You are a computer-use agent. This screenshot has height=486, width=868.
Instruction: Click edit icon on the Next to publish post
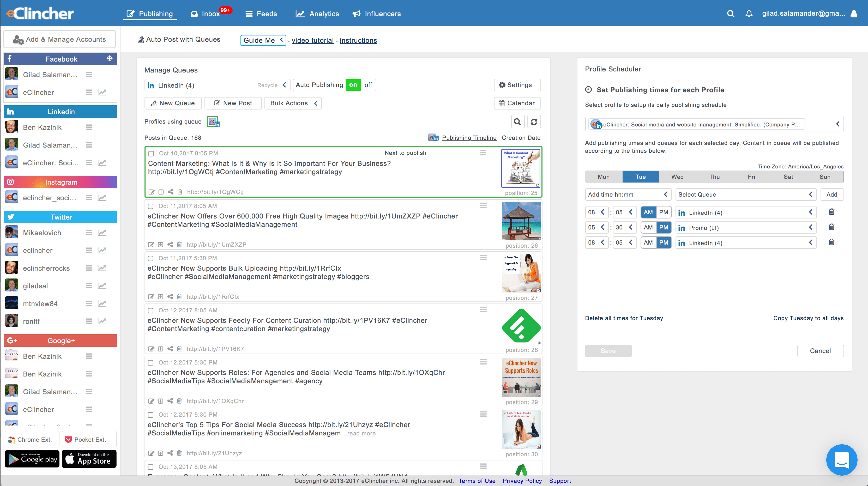[x=151, y=192]
